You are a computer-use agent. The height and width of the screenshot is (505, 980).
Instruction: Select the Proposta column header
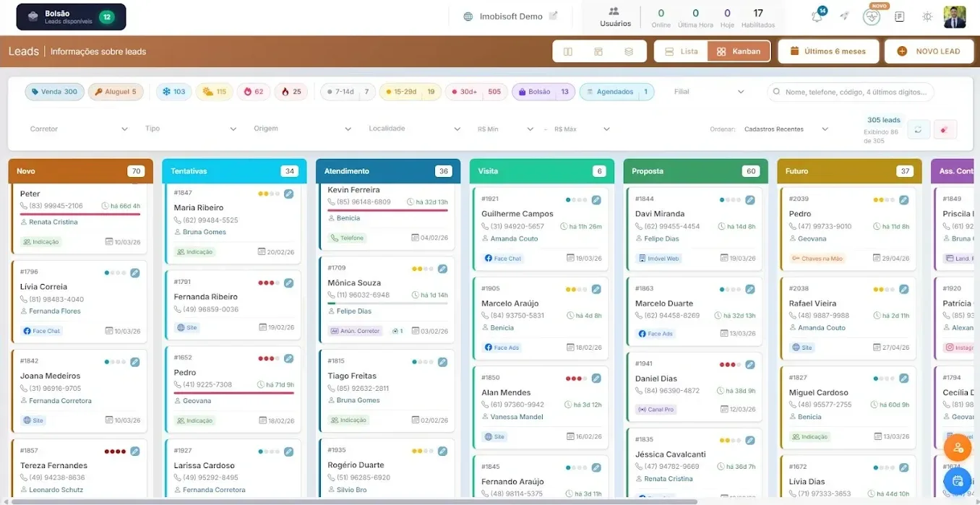[x=695, y=171]
